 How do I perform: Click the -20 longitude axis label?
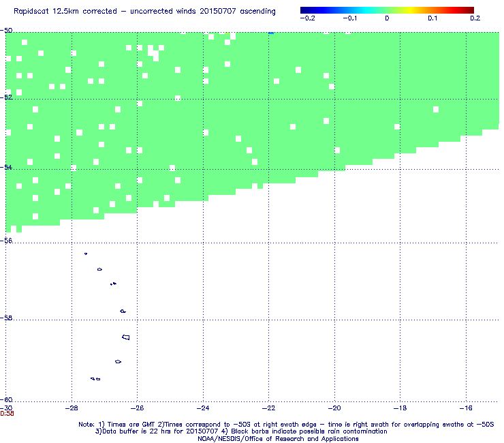click(334, 408)
